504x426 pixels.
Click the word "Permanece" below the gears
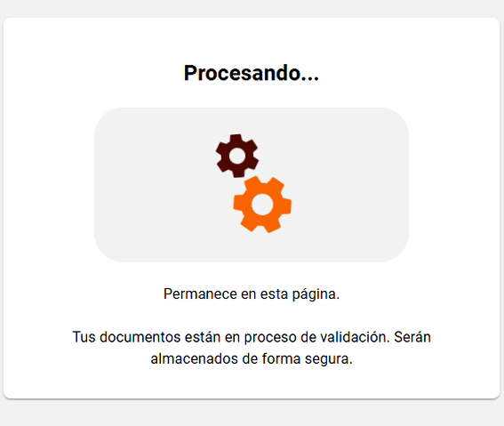[x=200, y=293]
